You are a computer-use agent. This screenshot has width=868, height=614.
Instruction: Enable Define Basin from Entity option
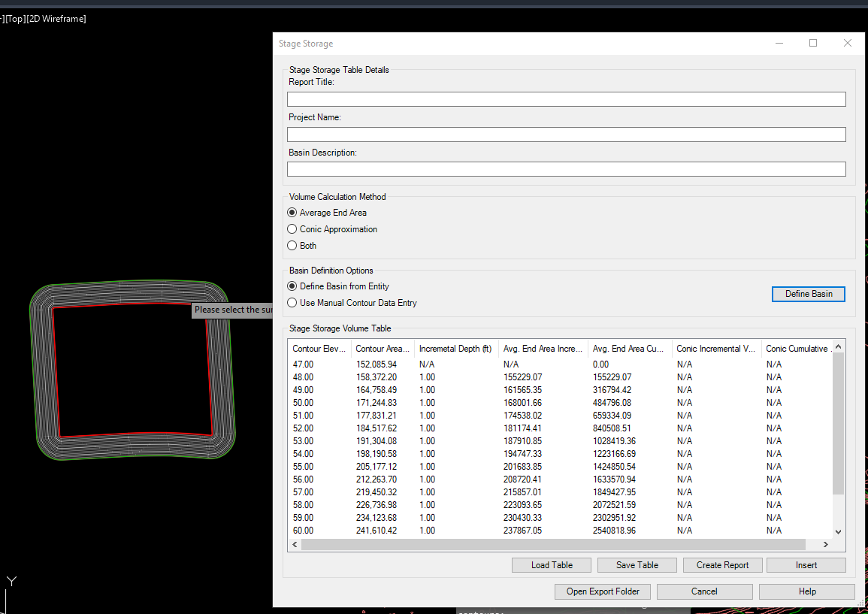pyautogui.click(x=292, y=286)
